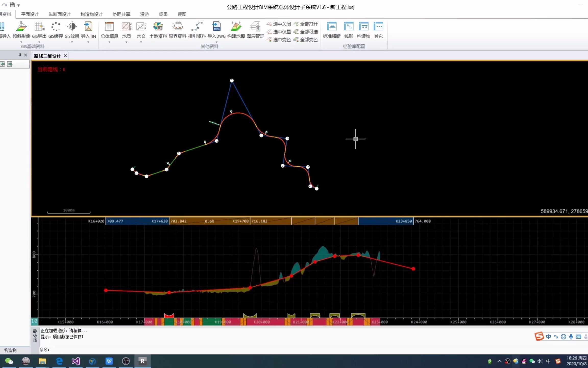Toggle Sogou IME Chinese/English mode
Viewport: 588px width, 368px height.
tap(548, 337)
